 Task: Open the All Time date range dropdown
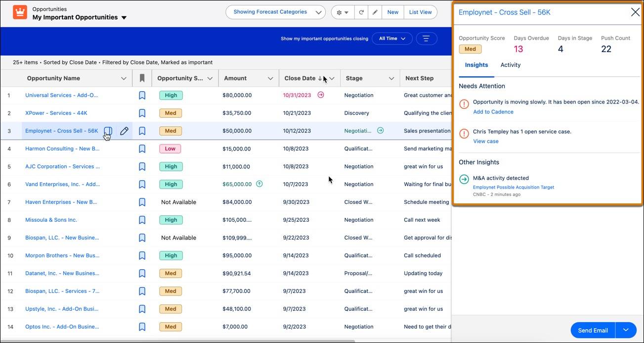(392, 38)
